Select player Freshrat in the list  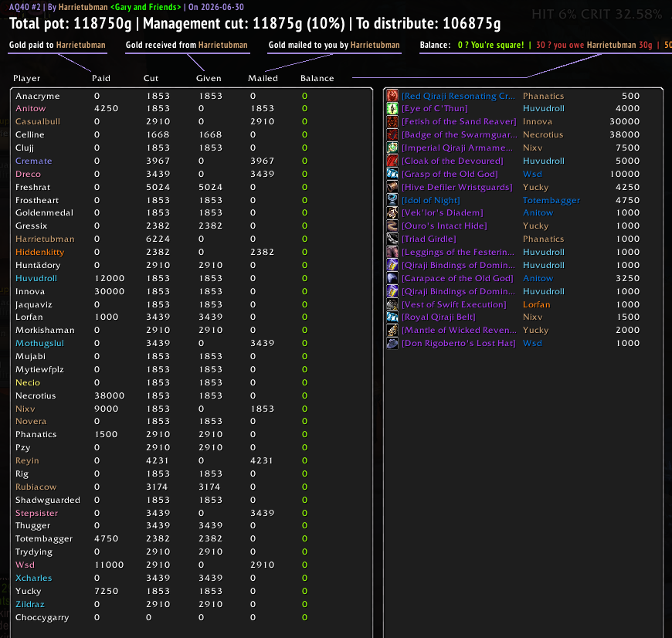point(33,187)
